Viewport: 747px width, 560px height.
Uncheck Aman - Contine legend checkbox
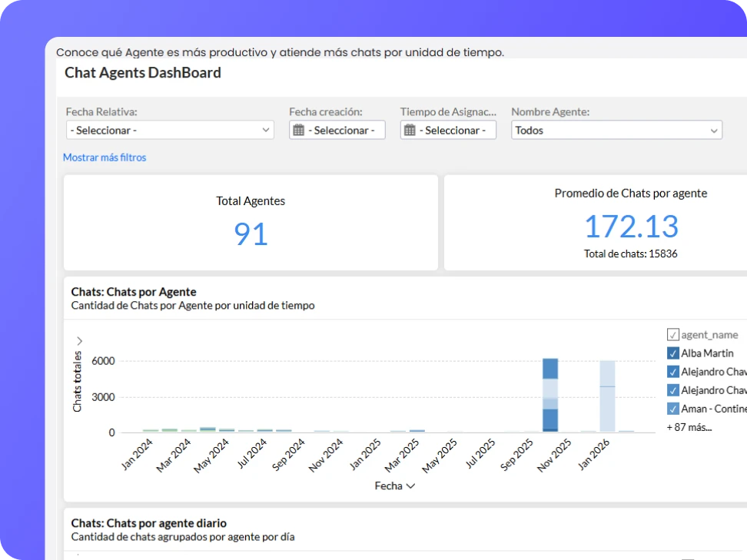[x=673, y=409]
